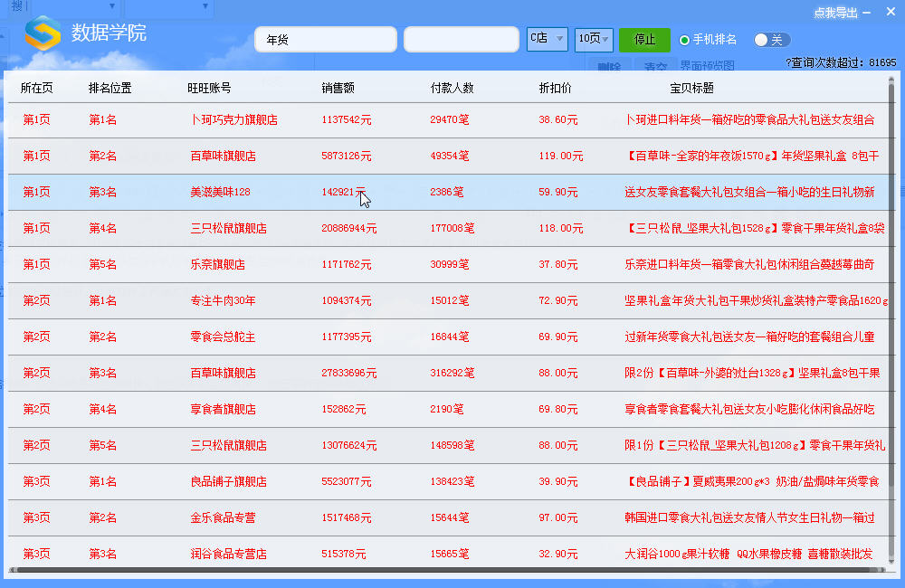905x588 pixels.
Task: Open the 10页 page count dropdown
Action: click(594, 39)
